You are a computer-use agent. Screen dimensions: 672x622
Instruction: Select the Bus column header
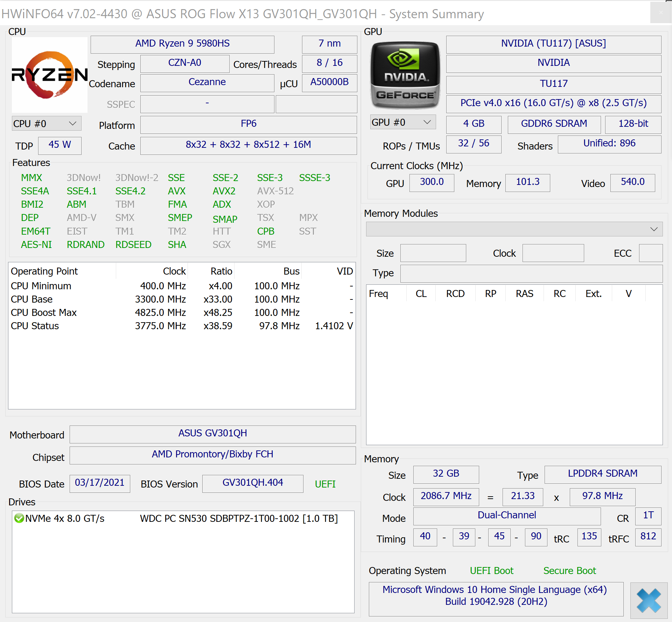click(x=268, y=271)
